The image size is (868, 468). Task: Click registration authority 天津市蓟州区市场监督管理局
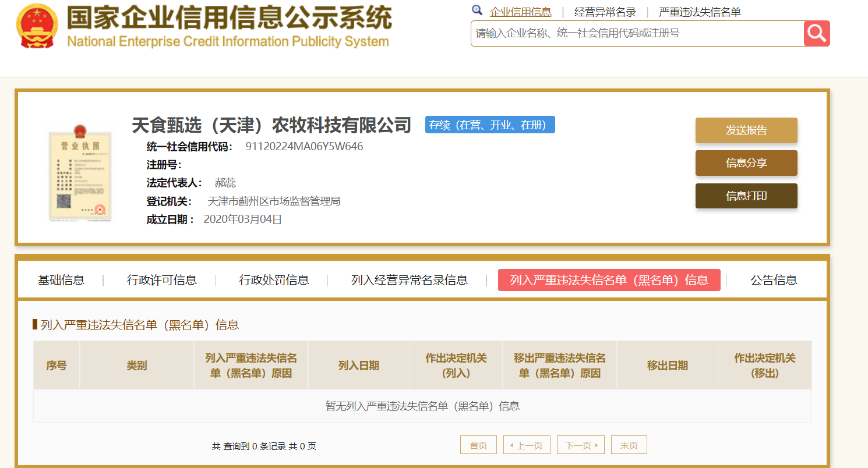[x=274, y=201]
